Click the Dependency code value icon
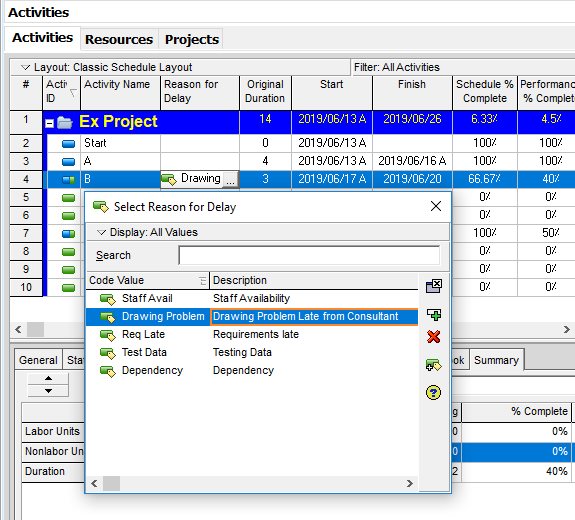Screen dimensions: 575x520 (x=108, y=371)
